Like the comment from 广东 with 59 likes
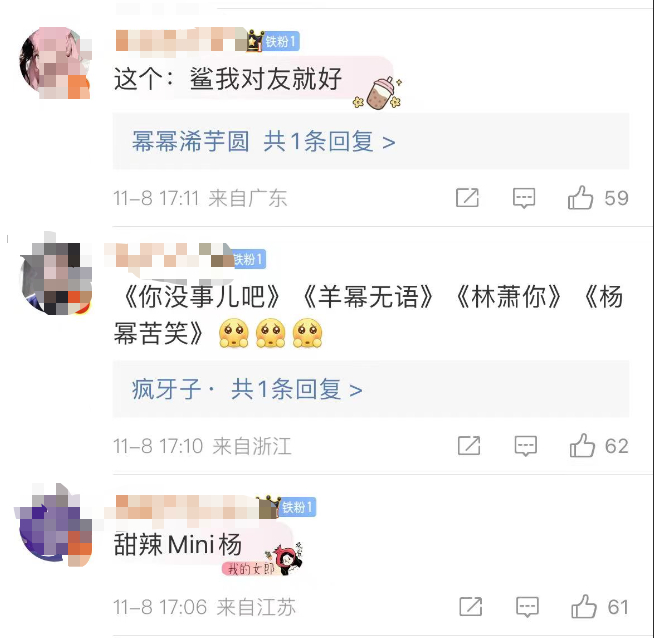The height and width of the screenshot is (638, 654). coord(580,198)
